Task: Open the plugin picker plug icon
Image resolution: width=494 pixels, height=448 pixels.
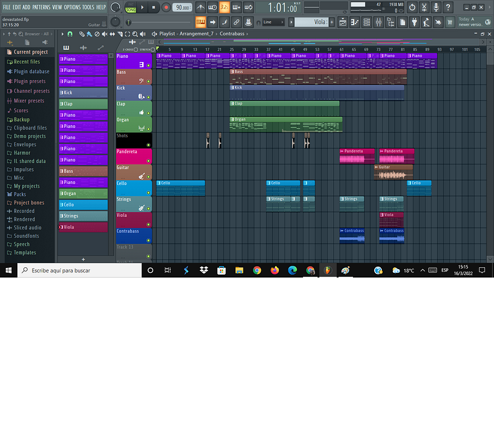Action: 414,22
